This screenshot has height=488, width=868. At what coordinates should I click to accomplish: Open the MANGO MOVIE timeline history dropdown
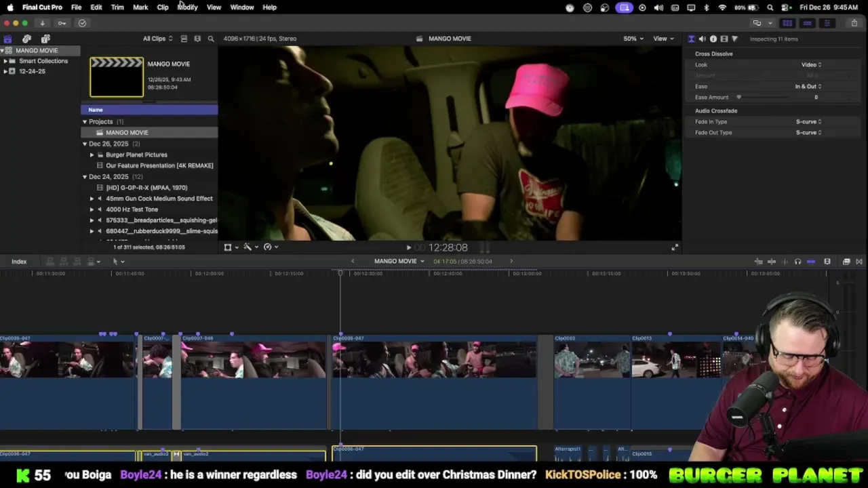399,262
